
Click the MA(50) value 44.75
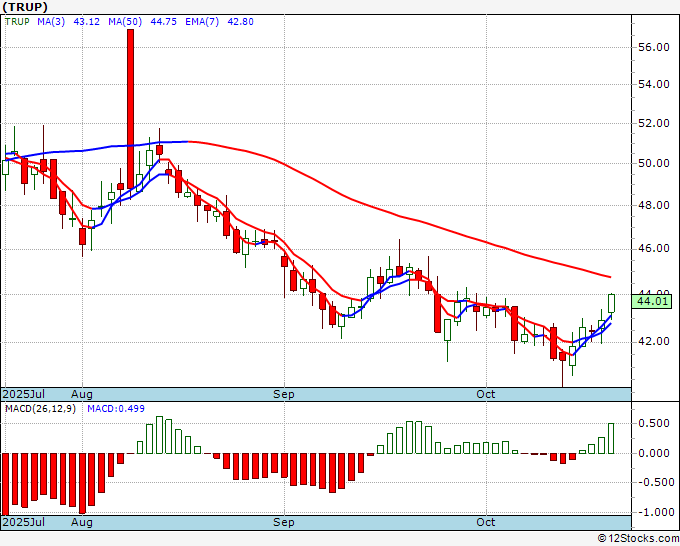tap(163, 22)
